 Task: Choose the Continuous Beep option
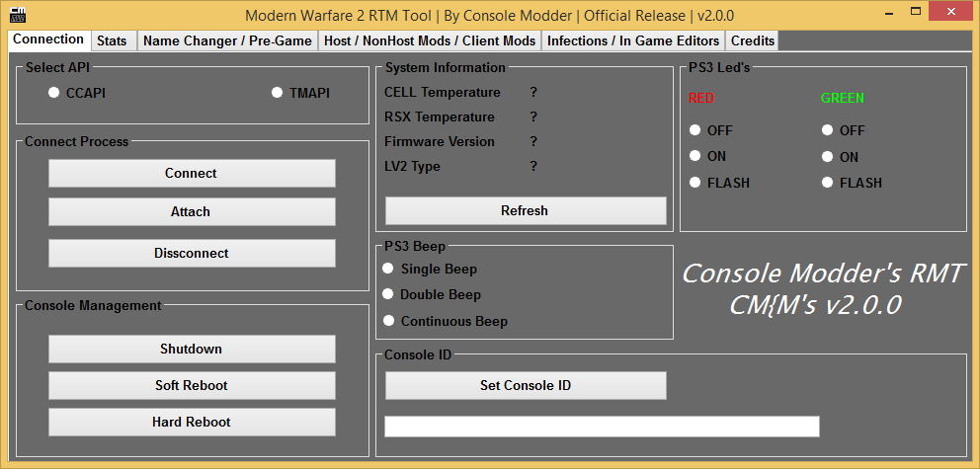[x=388, y=321]
